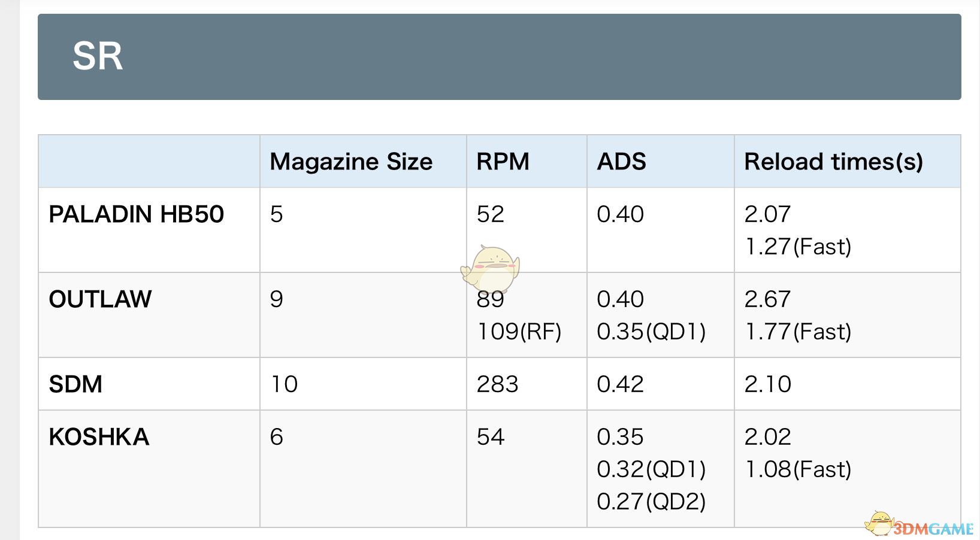Viewport: 980px width, 540px height.
Task: Click the KOSHKA 1.08(Fast) reload value
Action: coord(798,469)
